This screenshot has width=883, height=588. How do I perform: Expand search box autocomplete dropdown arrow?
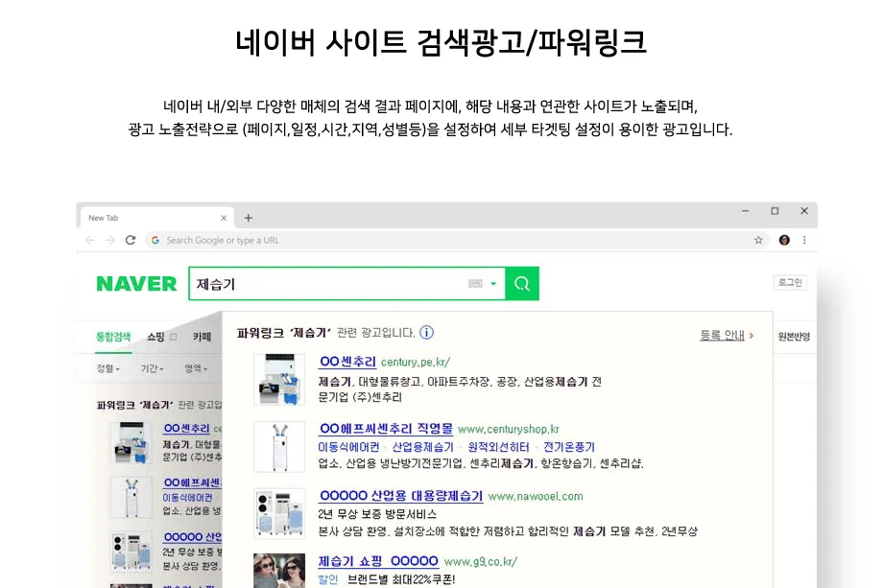(493, 284)
